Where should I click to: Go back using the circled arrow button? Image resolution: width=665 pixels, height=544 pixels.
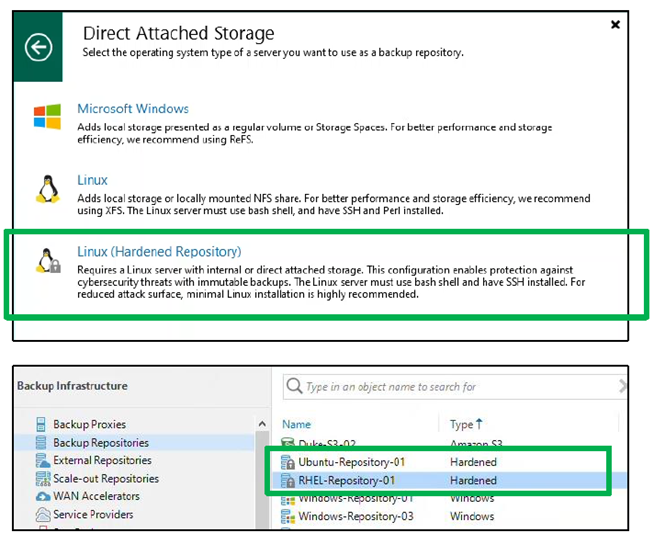click(x=38, y=47)
